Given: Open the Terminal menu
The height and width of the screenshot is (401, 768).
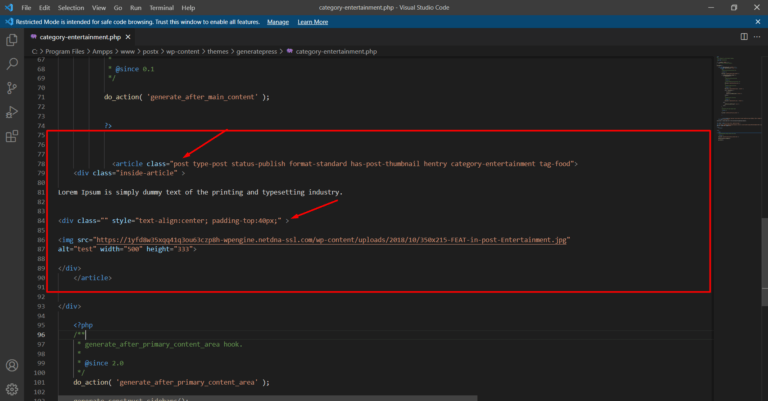Looking at the screenshot, I should coord(162,8).
